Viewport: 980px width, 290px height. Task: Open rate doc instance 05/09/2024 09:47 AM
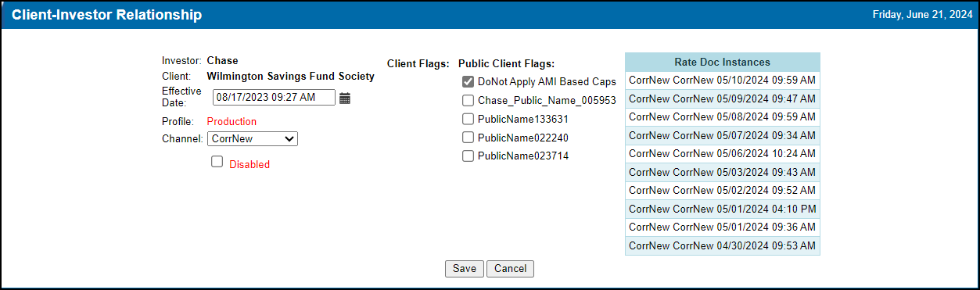[x=723, y=98]
